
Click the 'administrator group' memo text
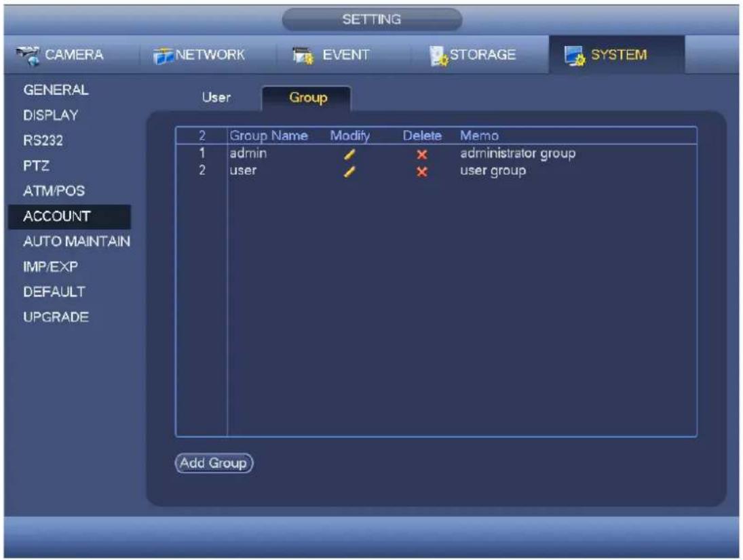point(518,153)
